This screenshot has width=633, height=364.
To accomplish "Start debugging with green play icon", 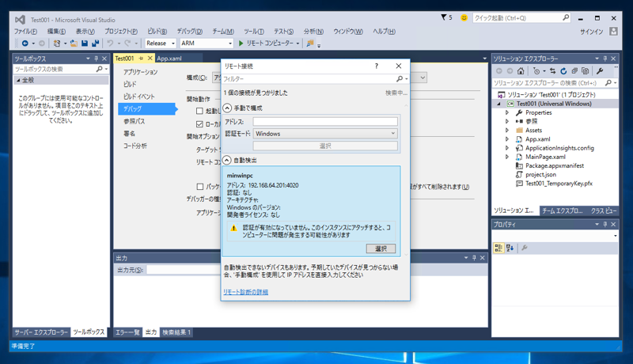I will tap(241, 44).
